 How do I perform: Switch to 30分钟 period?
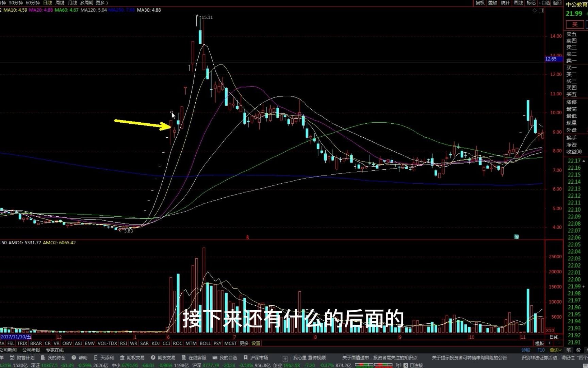16,3
